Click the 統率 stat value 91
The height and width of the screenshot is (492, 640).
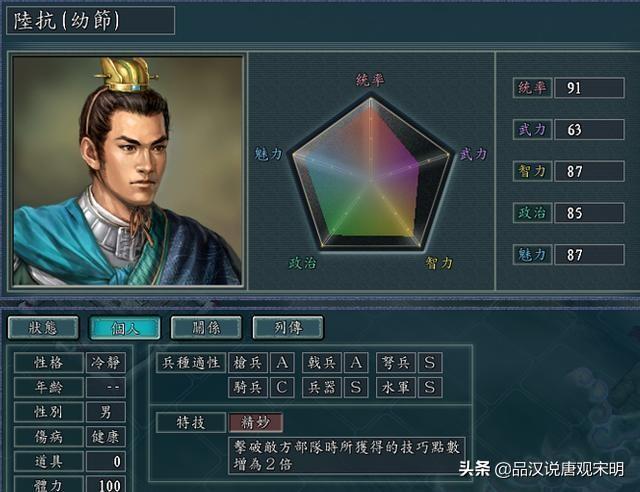pos(589,88)
